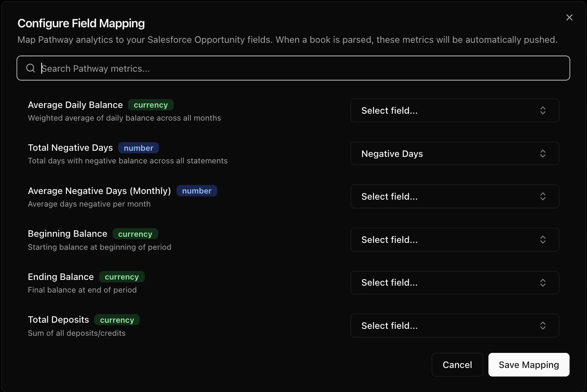Click the currency badge beside Average Daily Balance
Viewport: 587px width, 392px height.
[x=151, y=105]
